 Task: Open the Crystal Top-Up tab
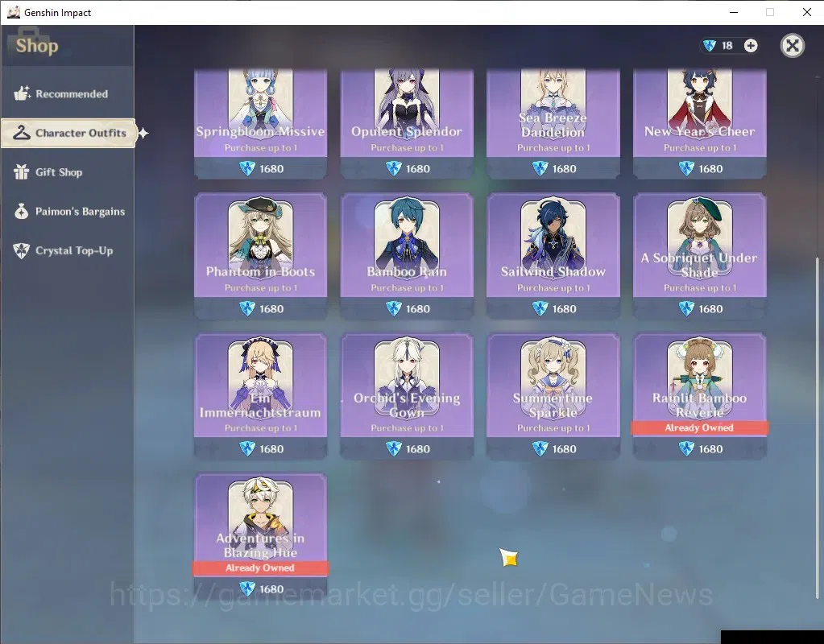tap(68, 250)
